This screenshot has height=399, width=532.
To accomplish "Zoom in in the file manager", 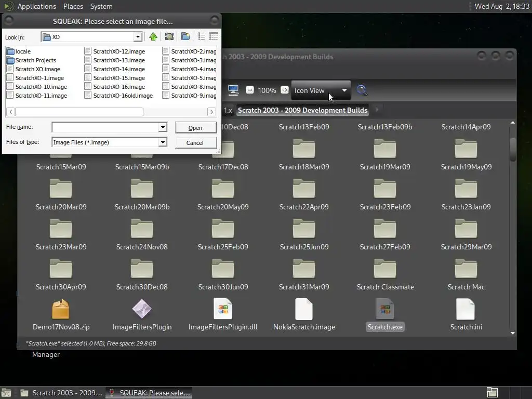I will [285, 90].
